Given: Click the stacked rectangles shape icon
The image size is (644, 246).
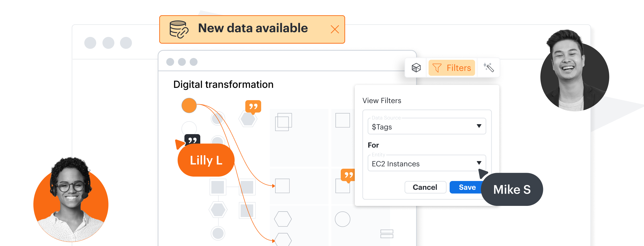Looking at the screenshot, I should [387, 234].
